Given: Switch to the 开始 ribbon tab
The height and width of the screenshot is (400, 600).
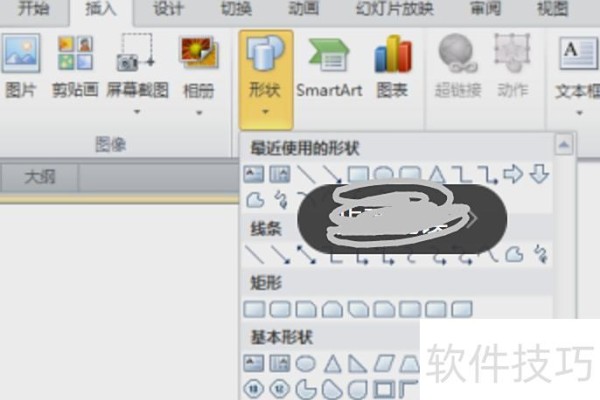Looking at the screenshot, I should tap(34, 8).
